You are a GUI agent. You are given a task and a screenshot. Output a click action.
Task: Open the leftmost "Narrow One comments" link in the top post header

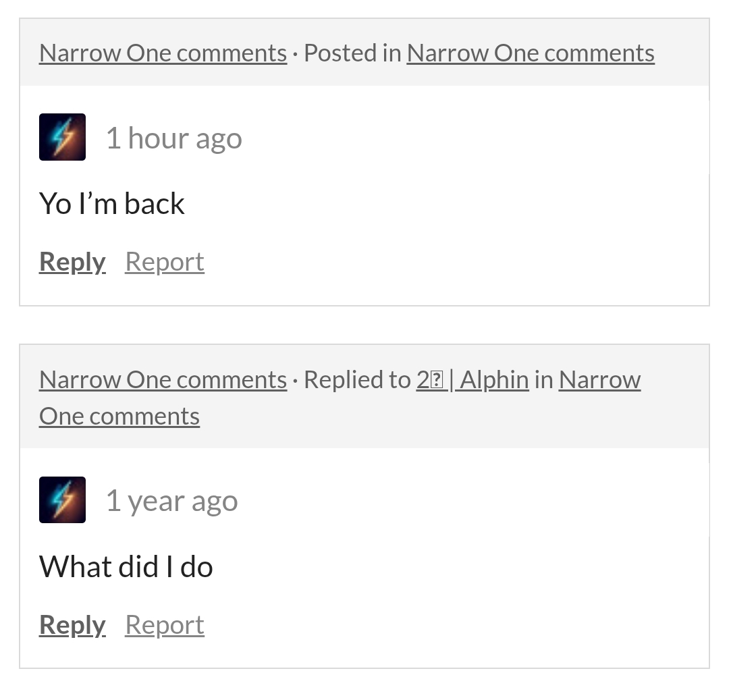pyautogui.click(x=163, y=53)
